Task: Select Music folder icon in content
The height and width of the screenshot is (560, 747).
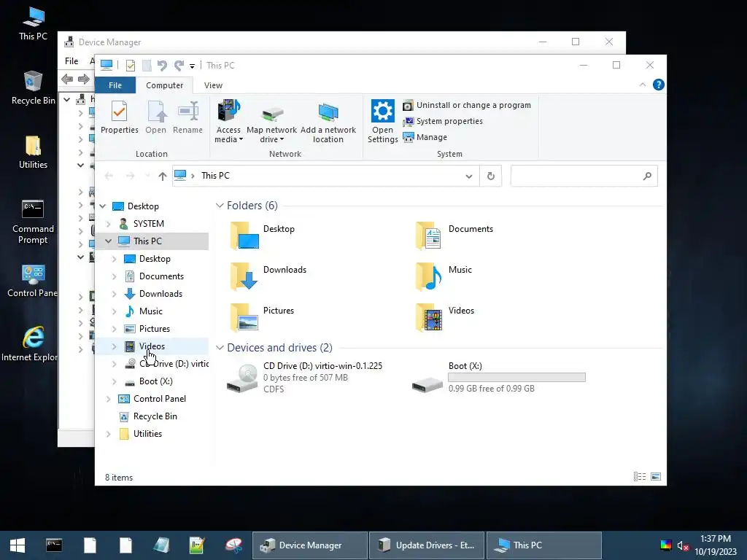Action: 428,276
